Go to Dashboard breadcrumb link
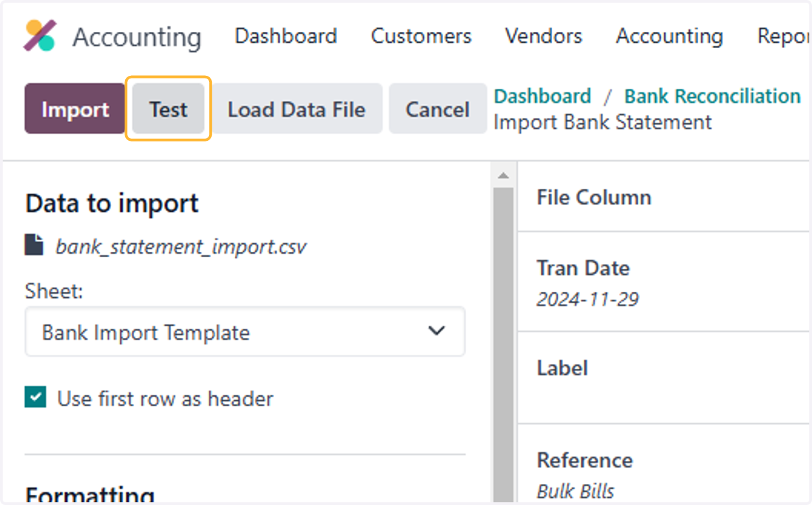 [542, 96]
